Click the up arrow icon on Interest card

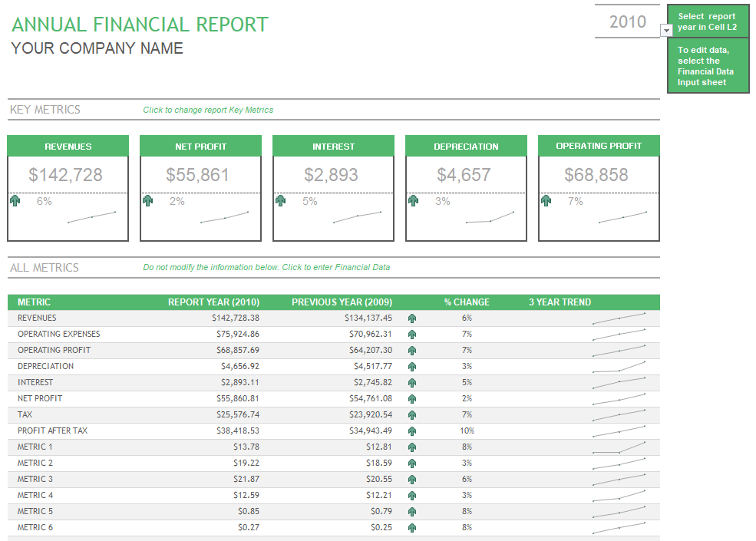[280, 200]
